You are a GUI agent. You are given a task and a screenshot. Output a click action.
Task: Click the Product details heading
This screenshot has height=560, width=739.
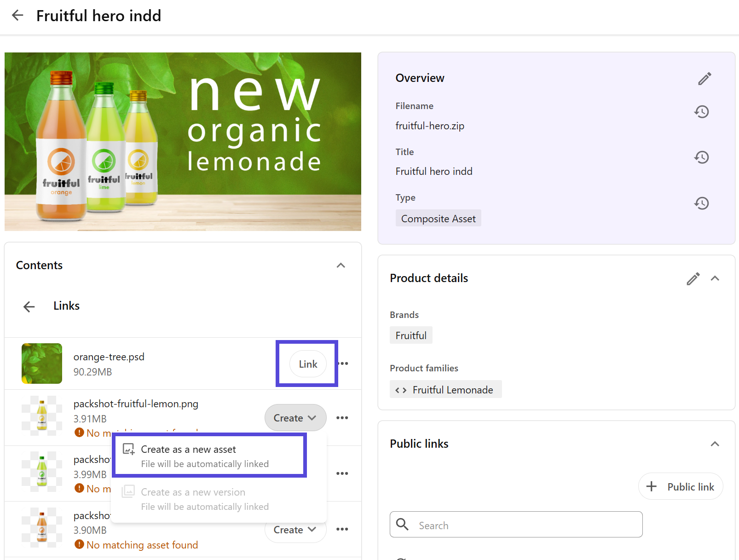[x=429, y=278]
